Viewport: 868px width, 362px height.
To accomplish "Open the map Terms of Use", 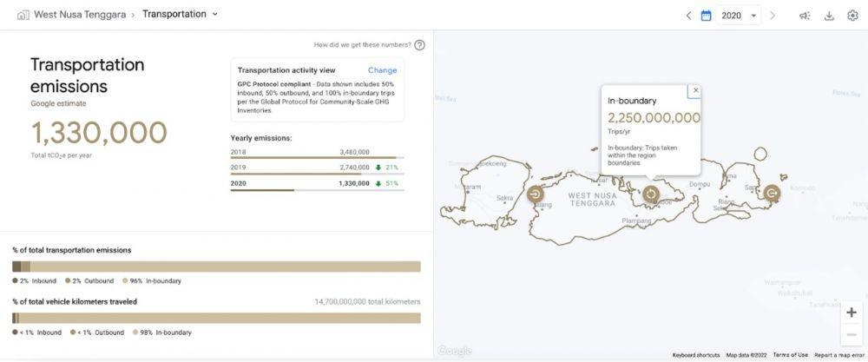I will click(790, 355).
